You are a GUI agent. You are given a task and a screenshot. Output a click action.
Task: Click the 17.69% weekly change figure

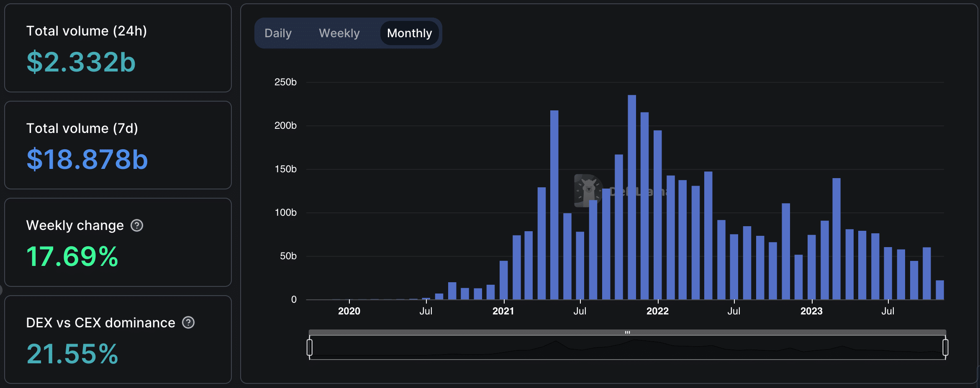coord(72,256)
